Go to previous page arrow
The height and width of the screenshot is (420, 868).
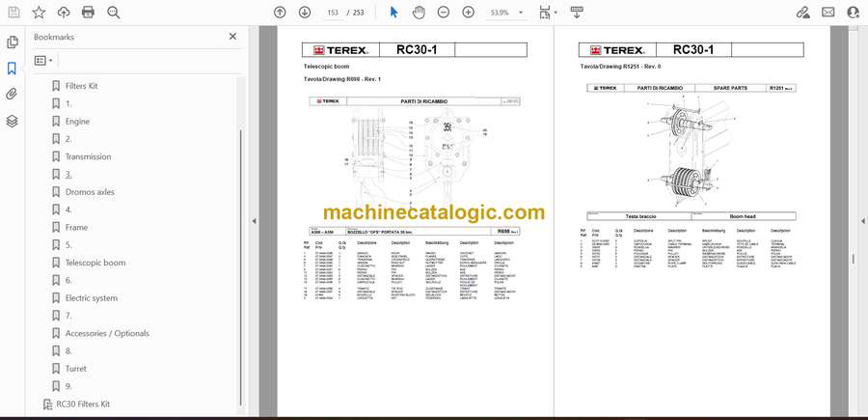pos(280,13)
